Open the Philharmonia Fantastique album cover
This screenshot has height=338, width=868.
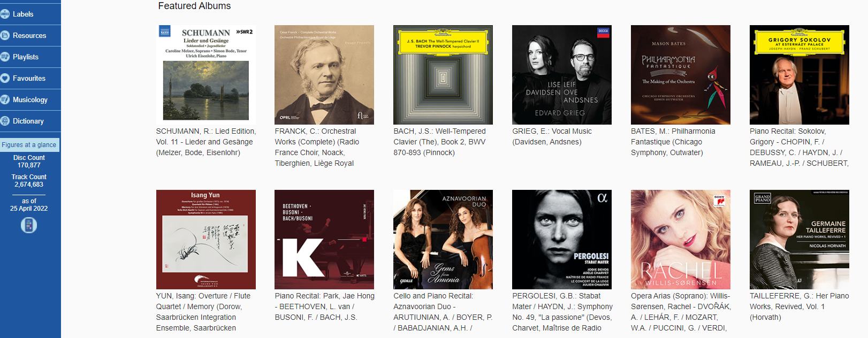[x=681, y=75]
